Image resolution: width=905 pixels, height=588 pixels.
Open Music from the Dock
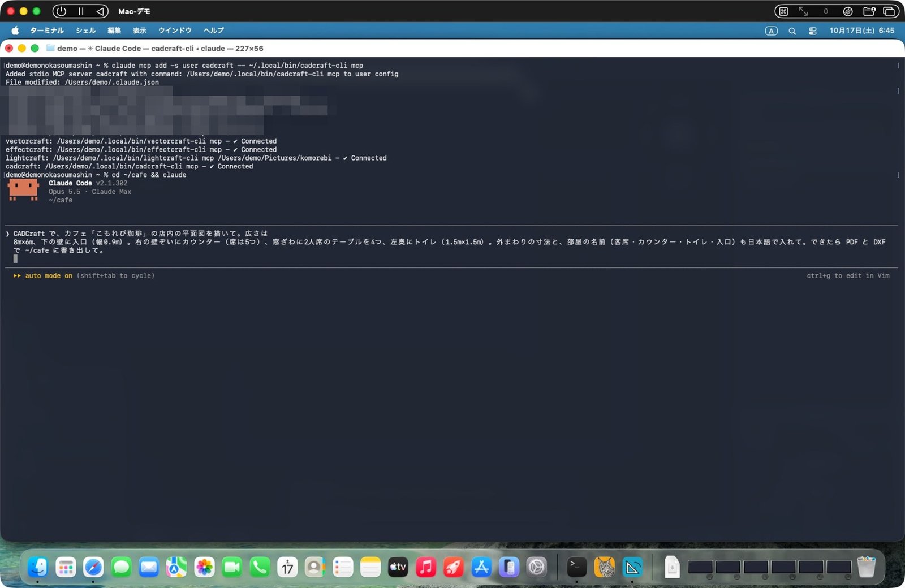pos(426,567)
